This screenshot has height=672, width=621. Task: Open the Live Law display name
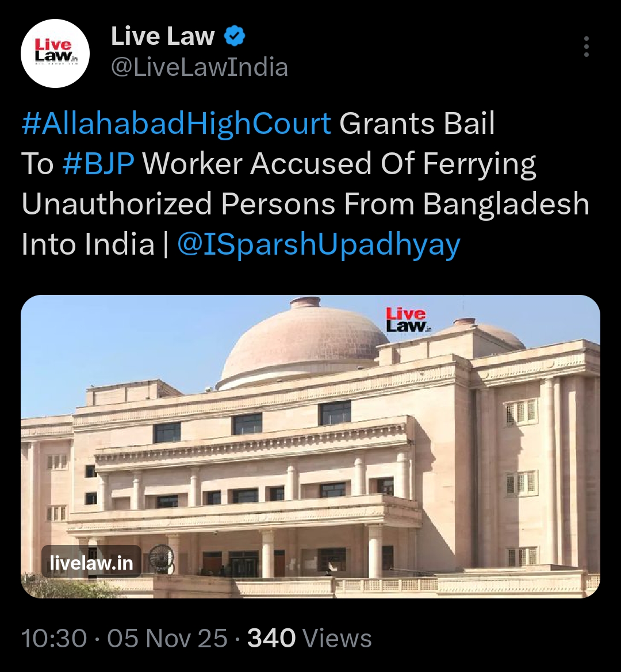(x=163, y=36)
